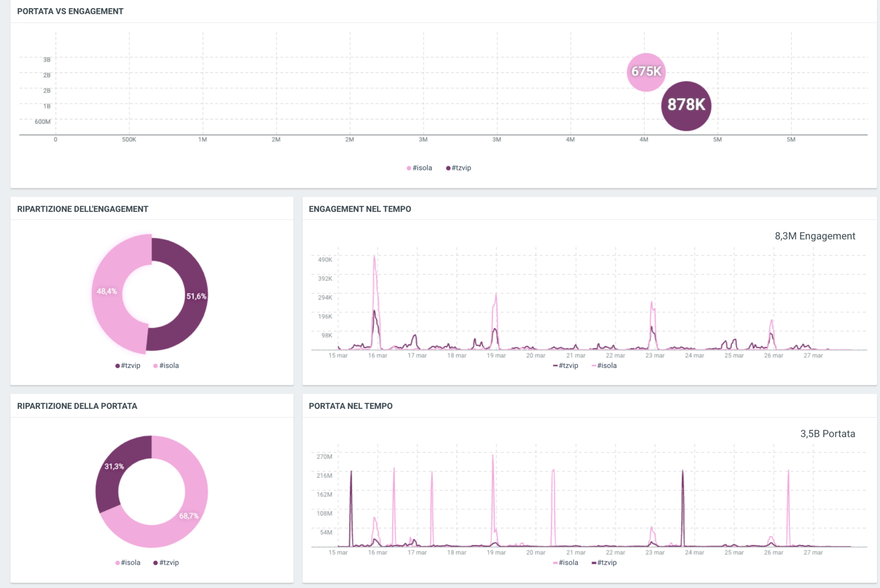Screen dimensions: 880x588
Task: Click the 'RIPARTIZIONE DELL'ENGAGEMENT' heading
Action: coord(82,209)
